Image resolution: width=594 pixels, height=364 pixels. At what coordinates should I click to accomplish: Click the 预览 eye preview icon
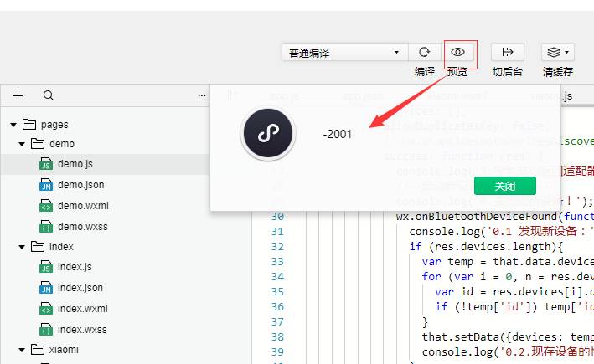click(x=457, y=52)
